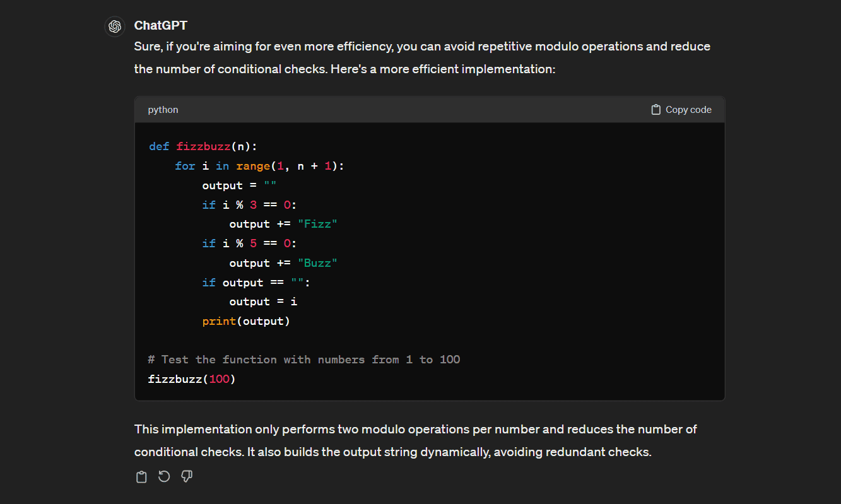Give the response a thumbs down
Image resolution: width=841 pixels, height=504 pixels.
[x=187, y=477]
